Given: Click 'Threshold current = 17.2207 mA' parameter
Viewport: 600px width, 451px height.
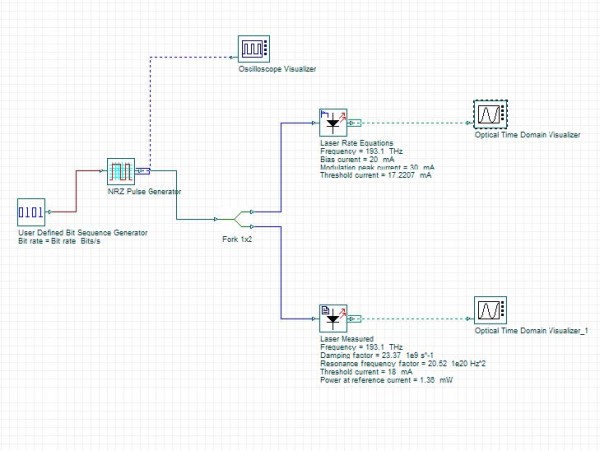Looking at the screenshot, I should point(376,175).
